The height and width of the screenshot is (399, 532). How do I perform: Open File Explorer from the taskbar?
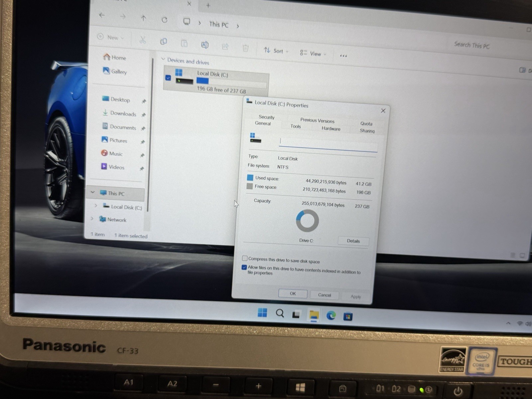tap(314, 315)
